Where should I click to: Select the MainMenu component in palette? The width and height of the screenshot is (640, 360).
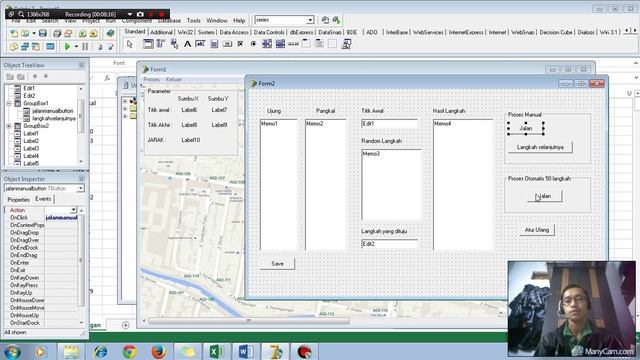click(x=161, y=44)
